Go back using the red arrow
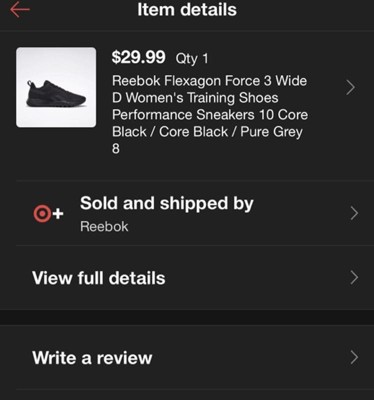Image resolution: width=374 pixels, height=400 pixels. click(20, 10)
